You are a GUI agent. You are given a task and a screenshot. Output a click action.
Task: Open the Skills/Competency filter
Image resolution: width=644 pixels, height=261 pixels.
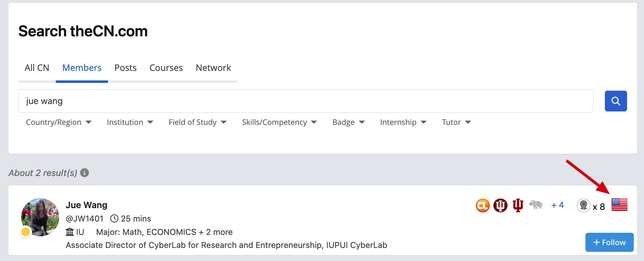(279, 122)
